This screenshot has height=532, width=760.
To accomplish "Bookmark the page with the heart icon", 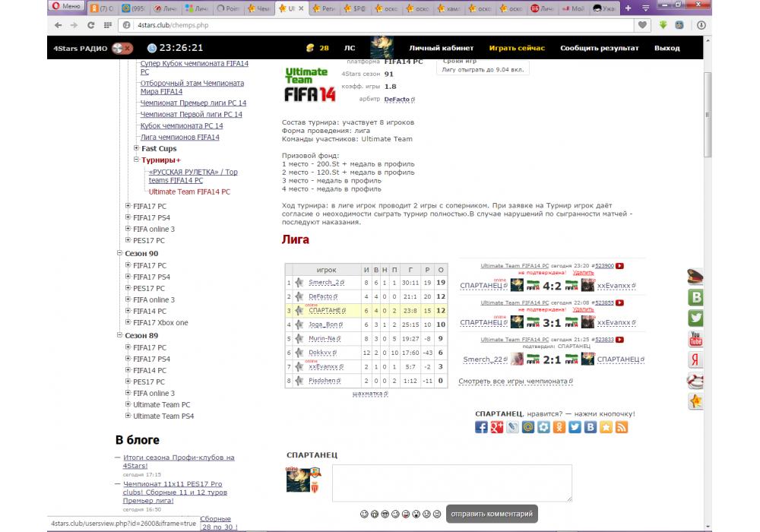I will point(642,25).
